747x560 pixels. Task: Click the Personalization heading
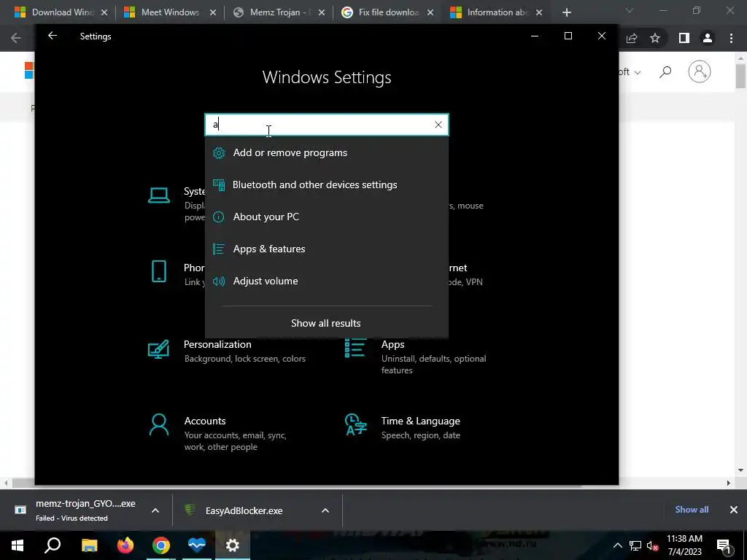[x=217, y=344]
